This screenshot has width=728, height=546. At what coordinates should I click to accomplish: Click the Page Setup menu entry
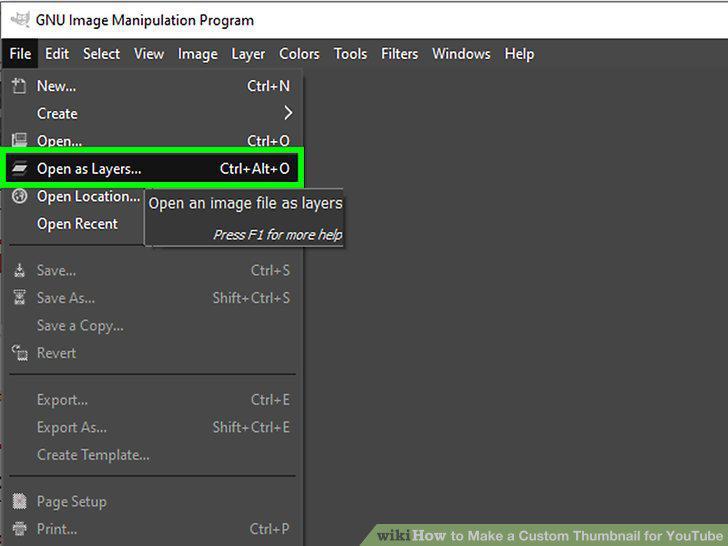[152, 501]
